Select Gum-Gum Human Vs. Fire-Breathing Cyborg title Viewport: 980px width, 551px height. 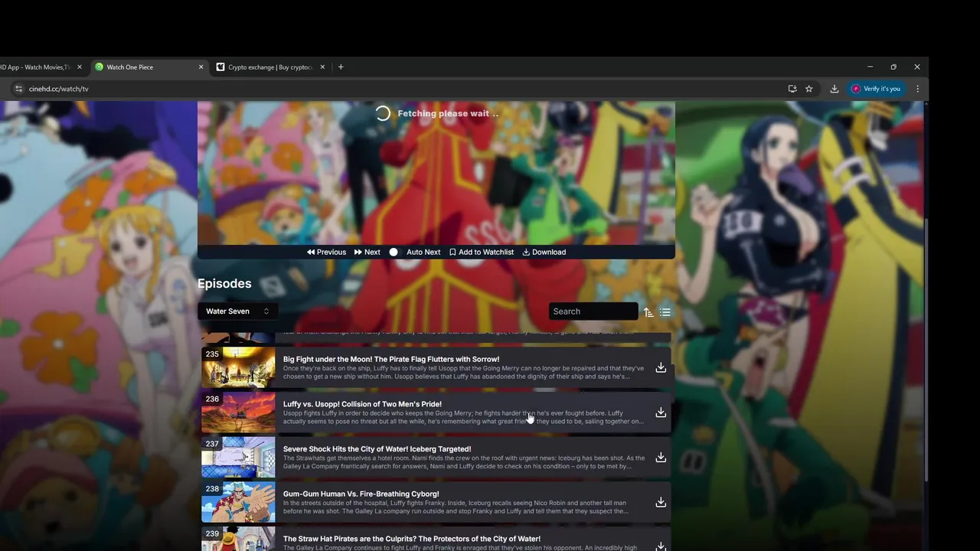tap(361, 494)
